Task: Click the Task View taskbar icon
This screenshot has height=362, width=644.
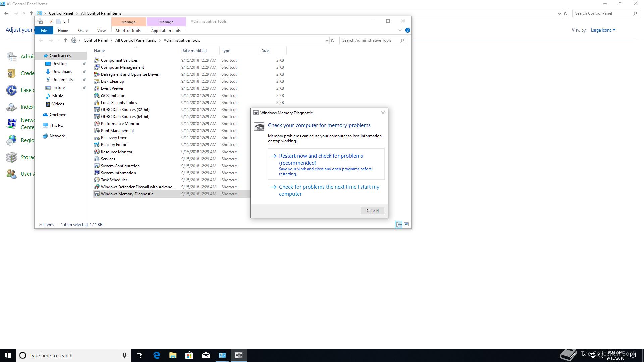Action: tap(140, 355)
